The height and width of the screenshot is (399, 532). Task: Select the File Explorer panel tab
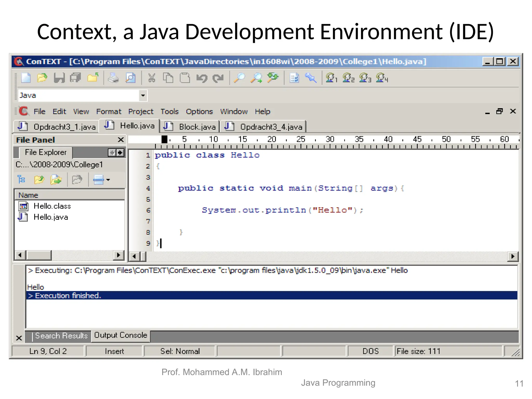point(46,152)
